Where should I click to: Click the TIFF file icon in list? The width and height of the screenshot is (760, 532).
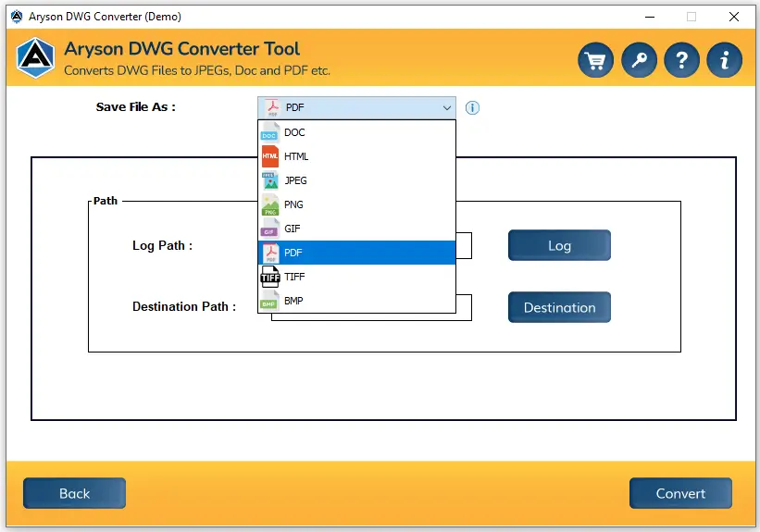pyautogui.click(x=270, y=277)
